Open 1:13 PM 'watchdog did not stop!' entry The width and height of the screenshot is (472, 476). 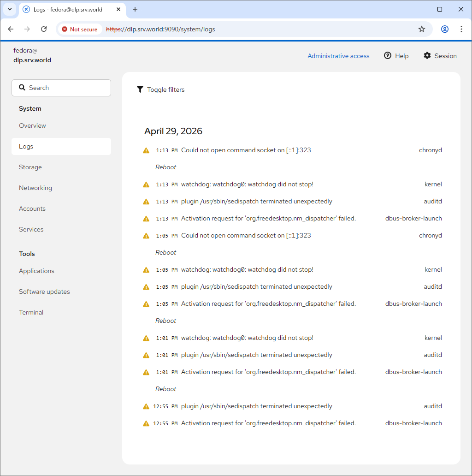[292, 184]
